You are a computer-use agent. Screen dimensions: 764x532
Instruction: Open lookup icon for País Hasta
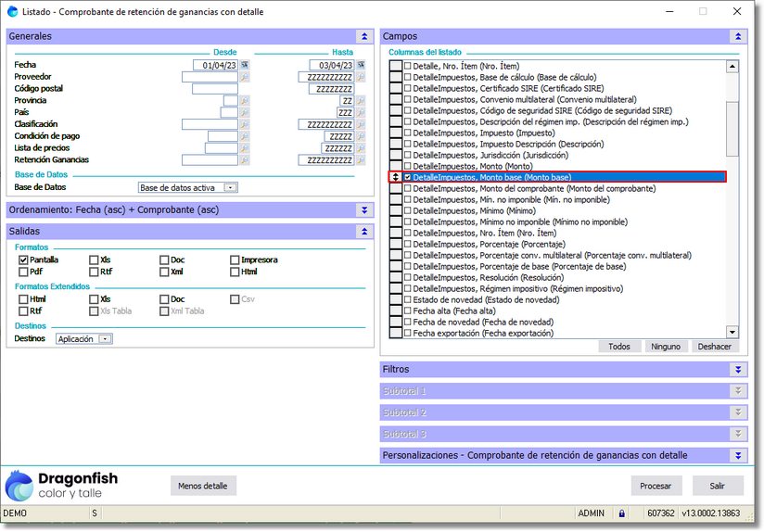click(x=361, y=112)
